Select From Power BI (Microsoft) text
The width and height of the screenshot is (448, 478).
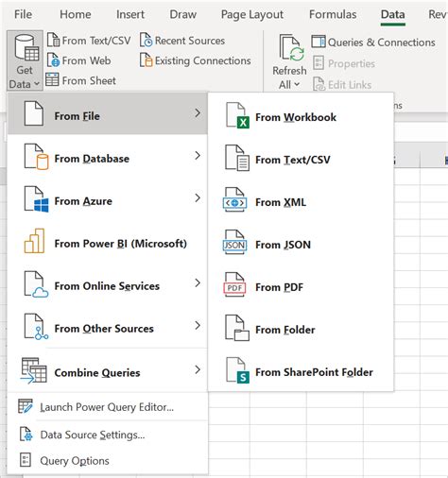(121, 244)
